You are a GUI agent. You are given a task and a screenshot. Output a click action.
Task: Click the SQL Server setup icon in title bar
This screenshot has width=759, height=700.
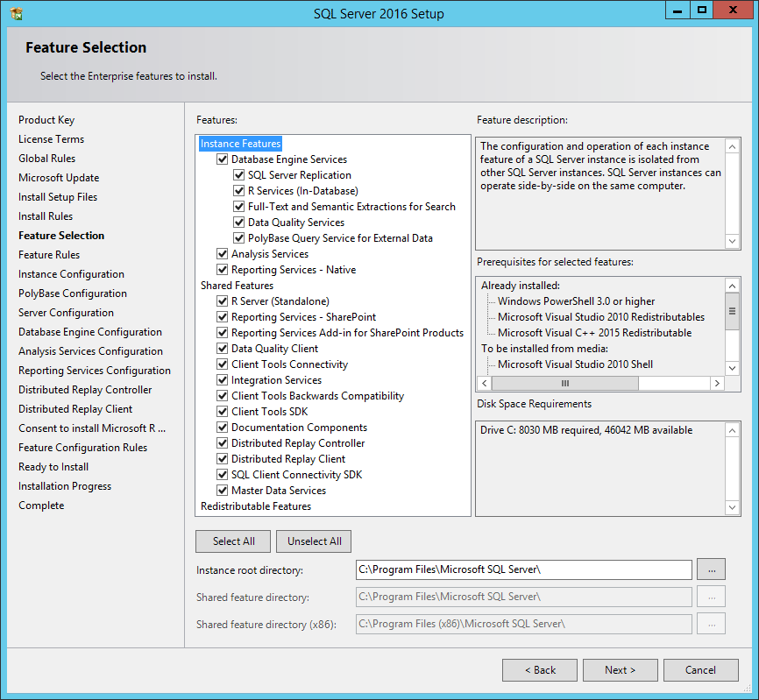click(x=17, y=13)
